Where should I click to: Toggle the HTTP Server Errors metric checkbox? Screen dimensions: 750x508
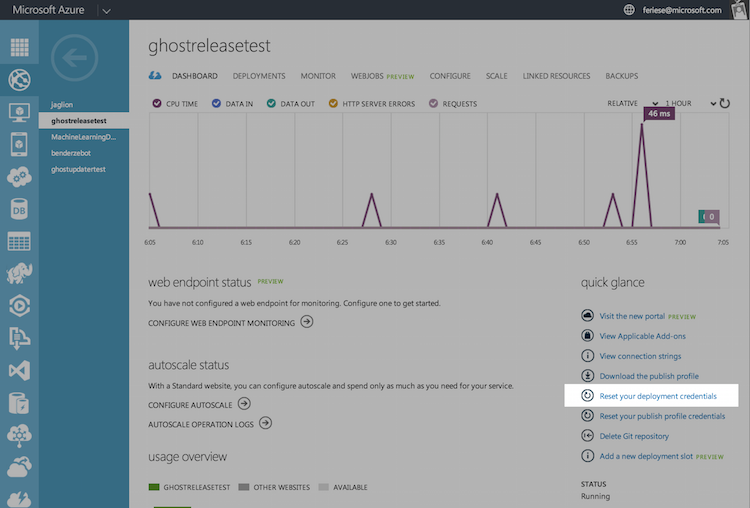click(333, 103)
